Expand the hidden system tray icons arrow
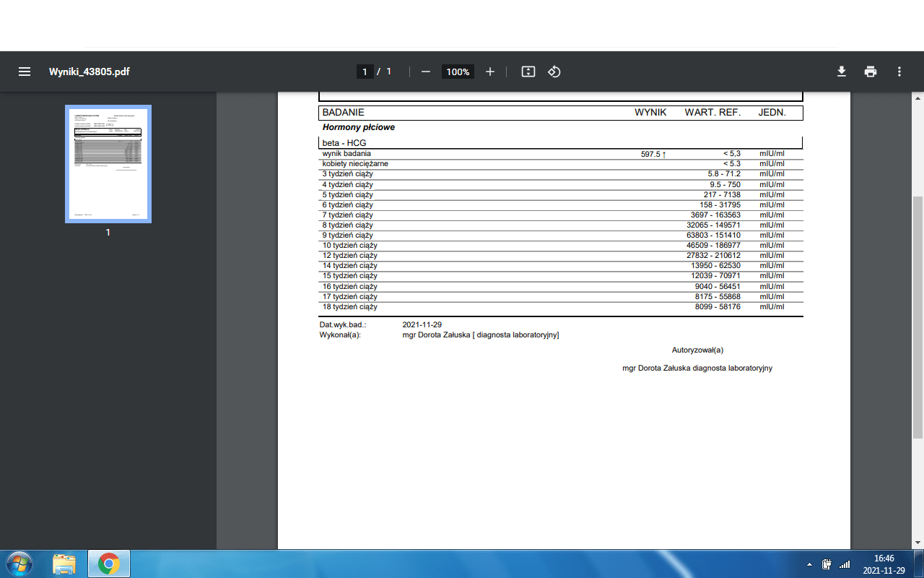924x578 pixels. coord(809,564)
